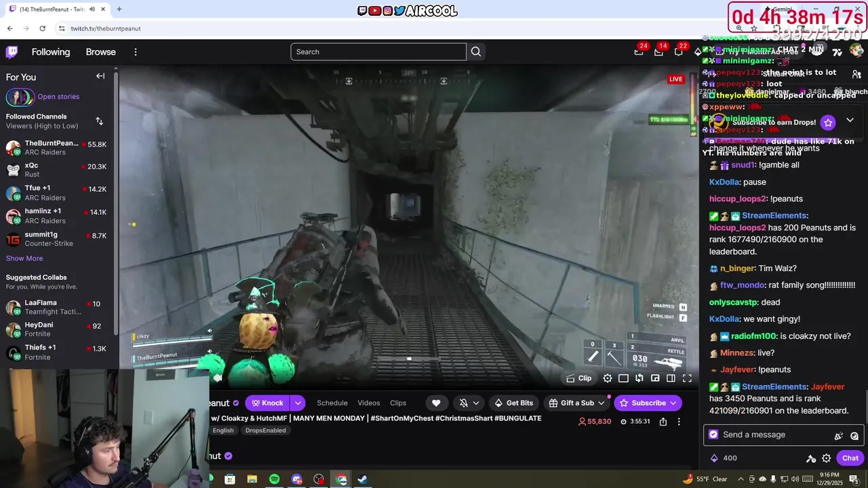
Task: Create a clip with the Clip button
Action: 579,378
